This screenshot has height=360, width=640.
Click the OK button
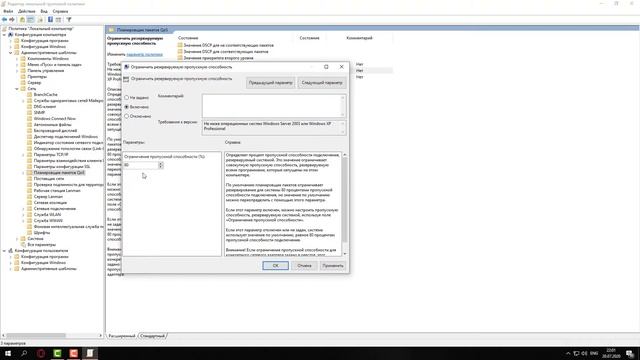point(276,266)
